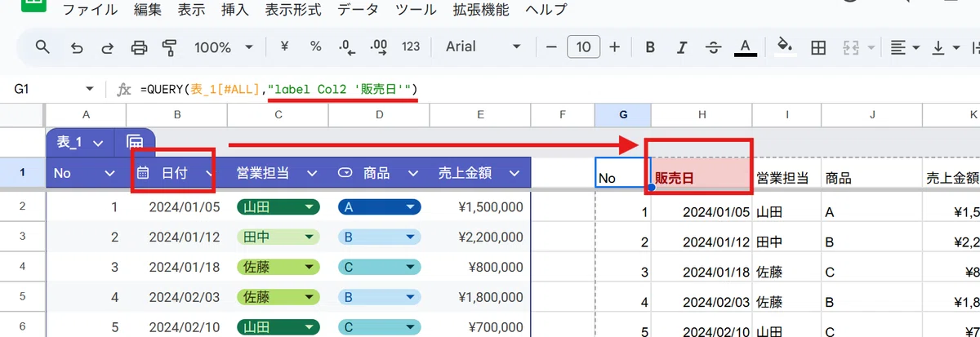The image size is (980, 337).
Task: Open the 挿入 menu
Action: [235, 11]
